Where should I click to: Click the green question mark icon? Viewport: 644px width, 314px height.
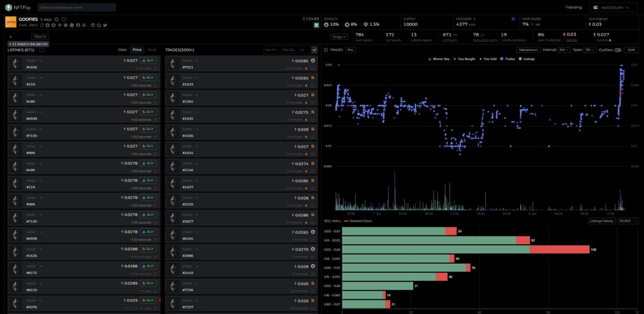tap(317, 25)
